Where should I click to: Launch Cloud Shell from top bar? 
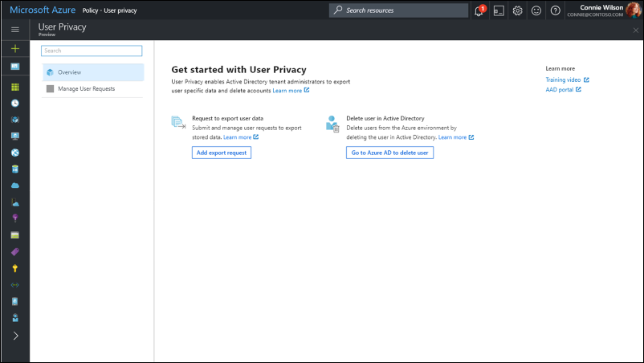[x=499, y=10]
